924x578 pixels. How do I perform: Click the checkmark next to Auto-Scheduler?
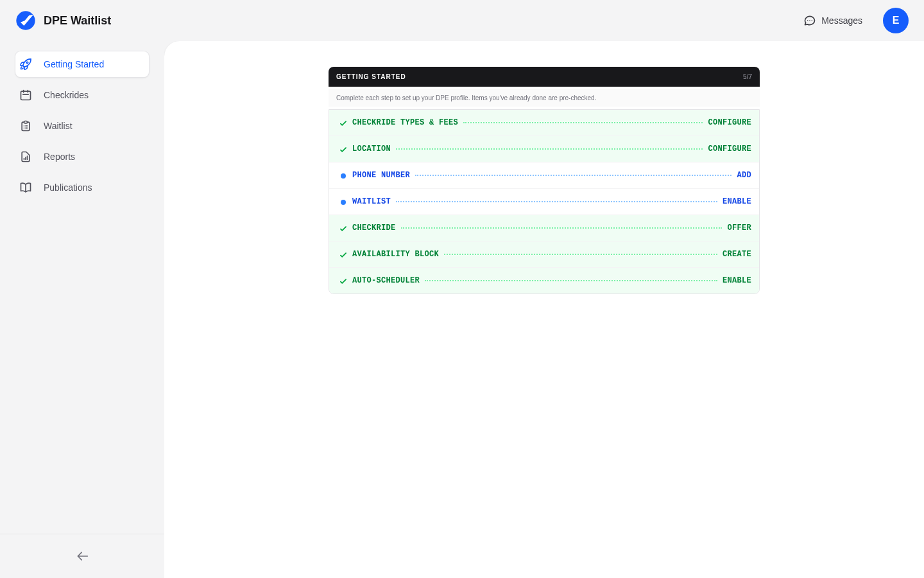pos(343,280)
